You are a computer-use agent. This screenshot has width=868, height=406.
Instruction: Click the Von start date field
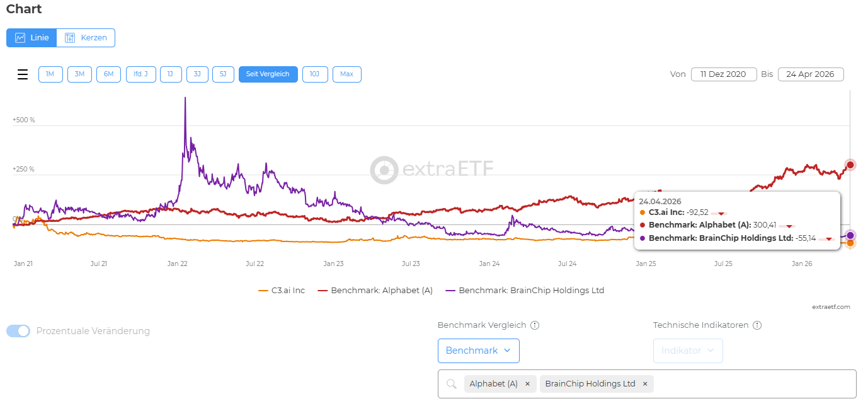point(724,74)
